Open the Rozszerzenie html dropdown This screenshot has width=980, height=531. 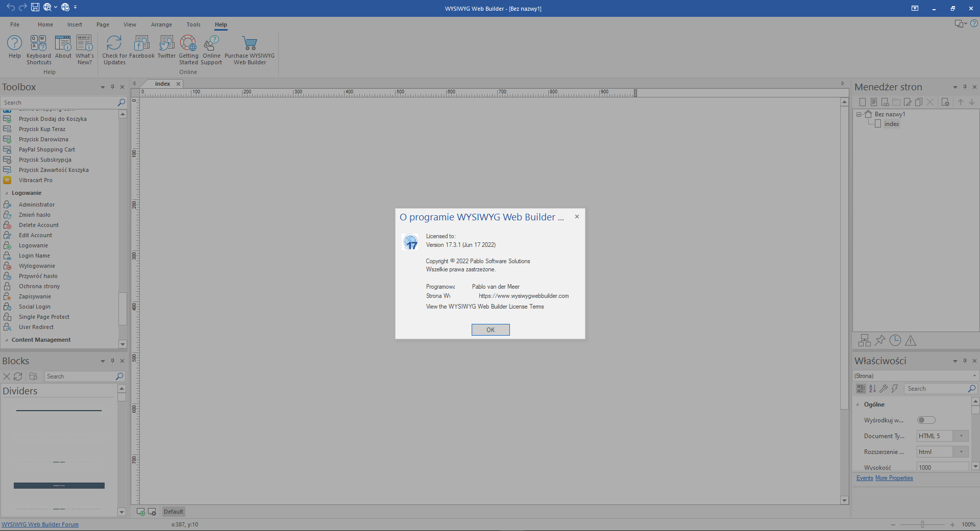click(961, 452)
